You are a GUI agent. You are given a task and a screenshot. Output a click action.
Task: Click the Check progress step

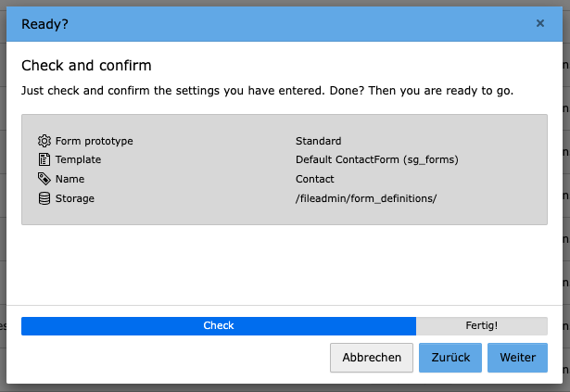(x=219, y=326)
